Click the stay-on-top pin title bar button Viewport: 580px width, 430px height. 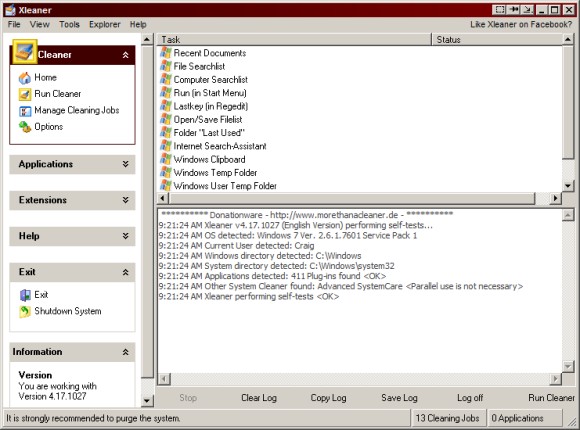(513, 10)
